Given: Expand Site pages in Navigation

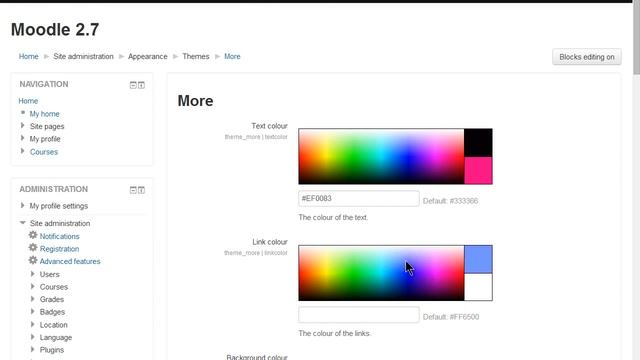Looking at the screenshot, I should pos(22,126).
